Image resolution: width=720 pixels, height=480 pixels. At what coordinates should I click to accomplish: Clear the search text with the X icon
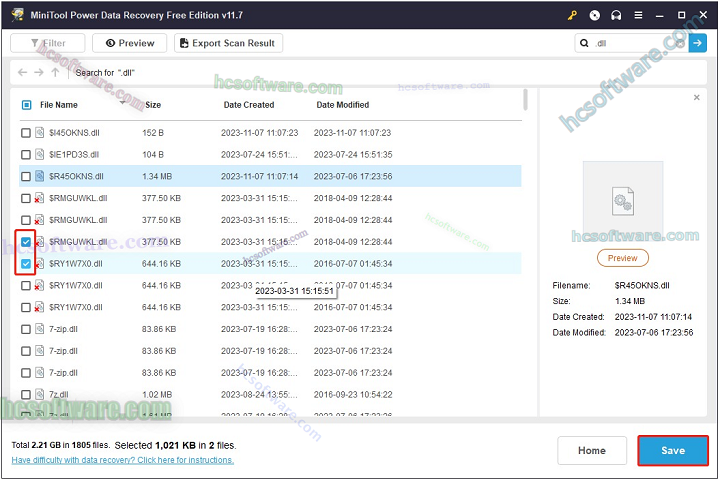point(680,43)
